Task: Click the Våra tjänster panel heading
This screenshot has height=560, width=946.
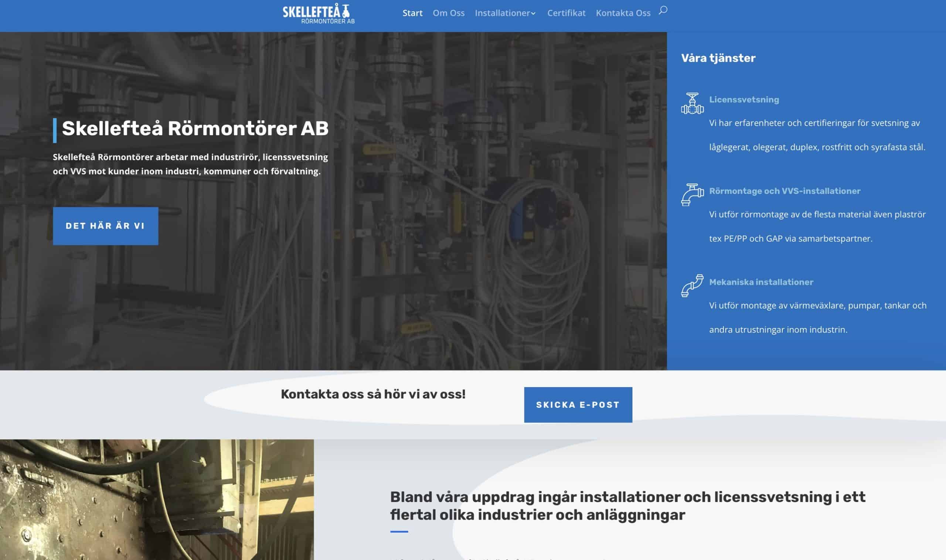Action: (718, 58)
